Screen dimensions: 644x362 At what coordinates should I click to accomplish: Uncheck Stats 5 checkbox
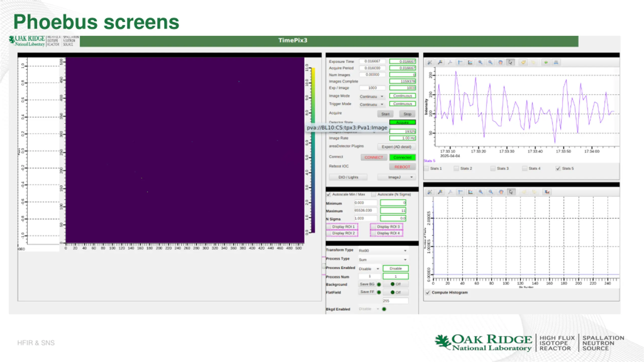coord(558,168)
